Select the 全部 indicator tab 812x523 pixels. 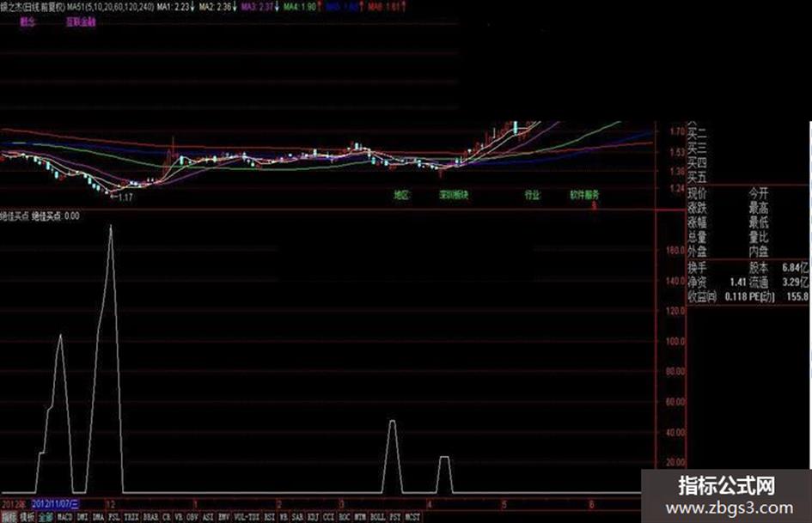tap(46, 517)
